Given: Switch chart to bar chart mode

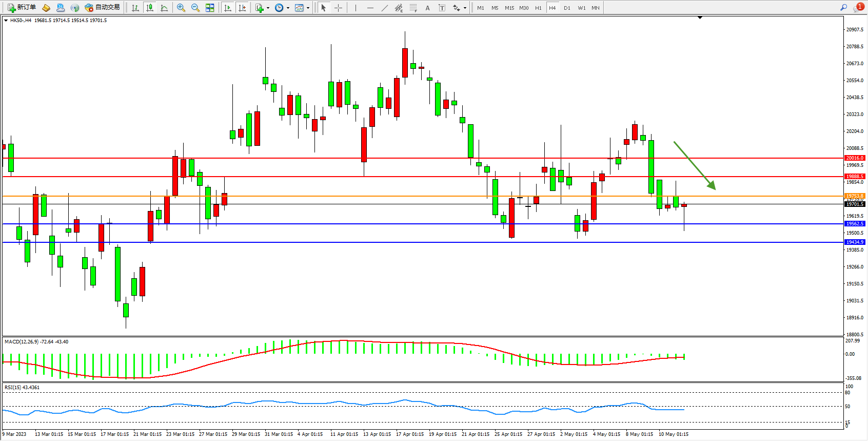Looking at the screenshot, I should 135,8.
